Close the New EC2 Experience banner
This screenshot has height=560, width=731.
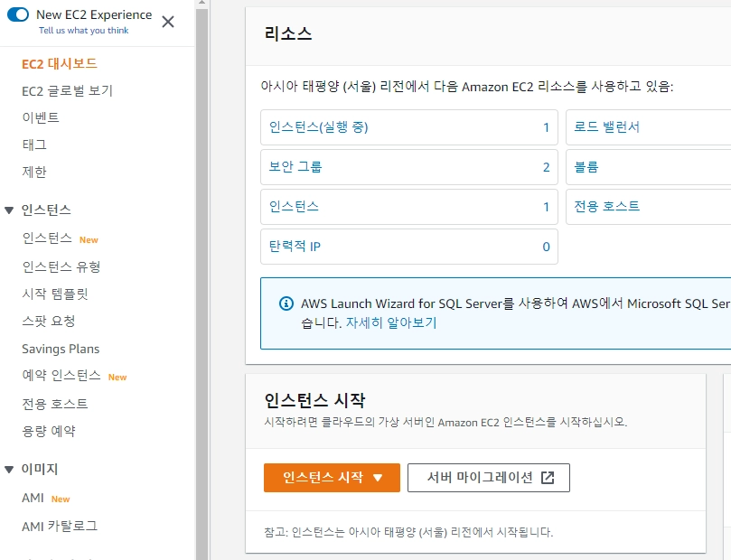pyautogui.click(x=168, y=22)
